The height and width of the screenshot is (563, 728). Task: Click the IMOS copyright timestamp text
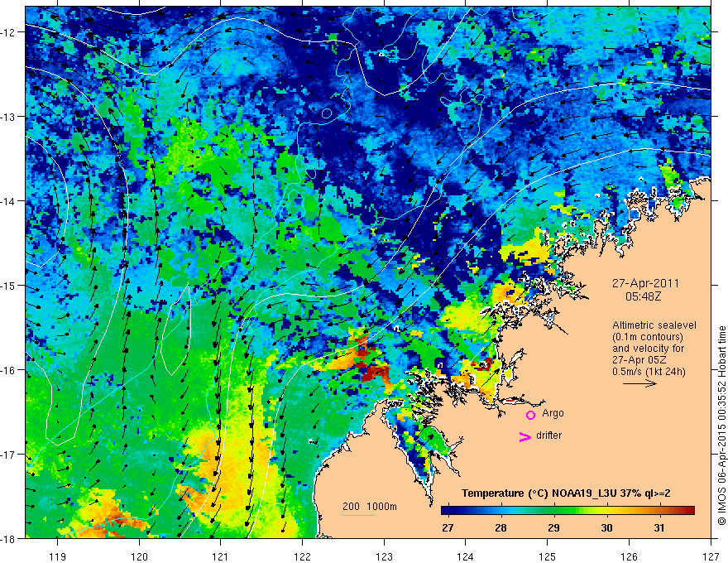pyautogui.click(x=721, y=427)
